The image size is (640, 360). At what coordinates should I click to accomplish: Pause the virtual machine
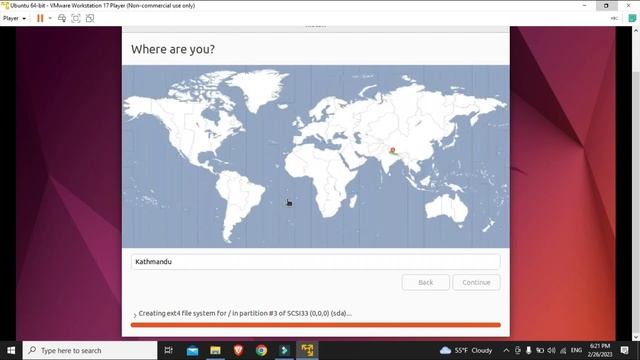tap(40, 18)
